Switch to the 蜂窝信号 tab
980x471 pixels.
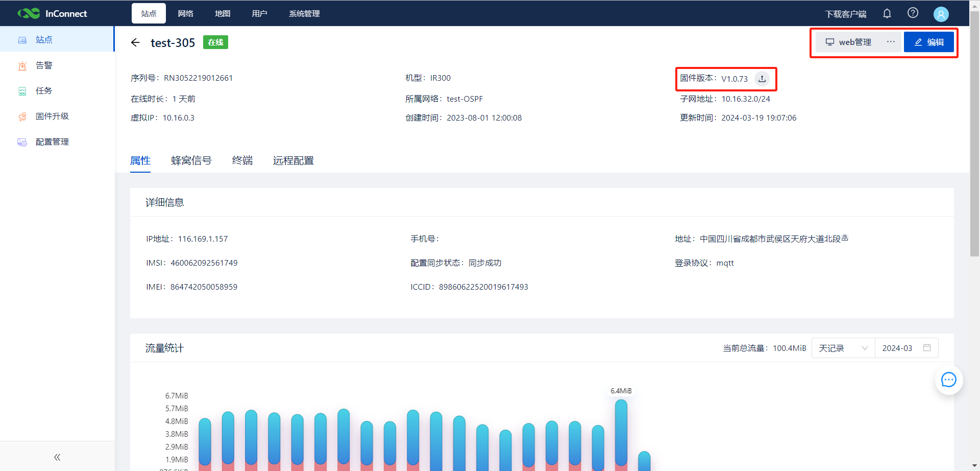coord(191,161)
